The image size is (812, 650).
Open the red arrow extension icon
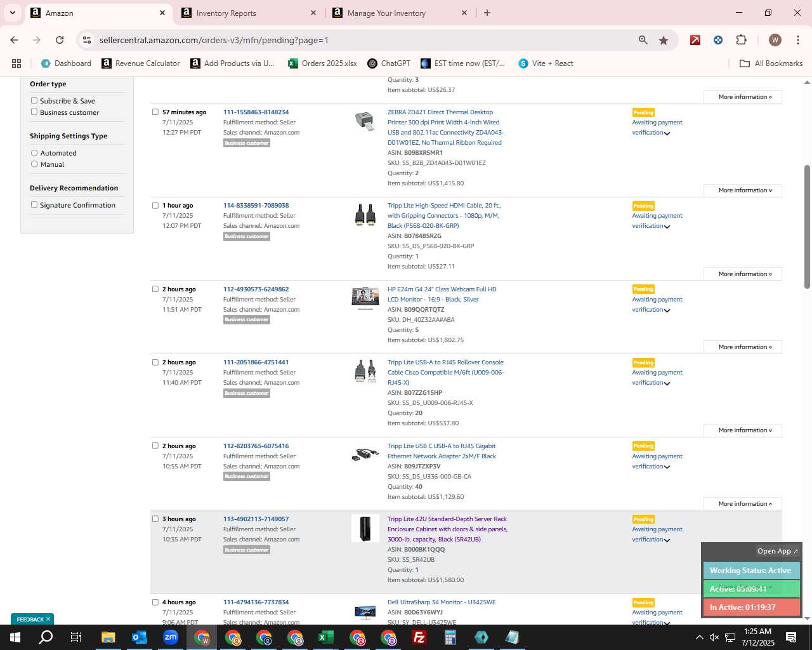pyautogui.click(x=695, y=40)
